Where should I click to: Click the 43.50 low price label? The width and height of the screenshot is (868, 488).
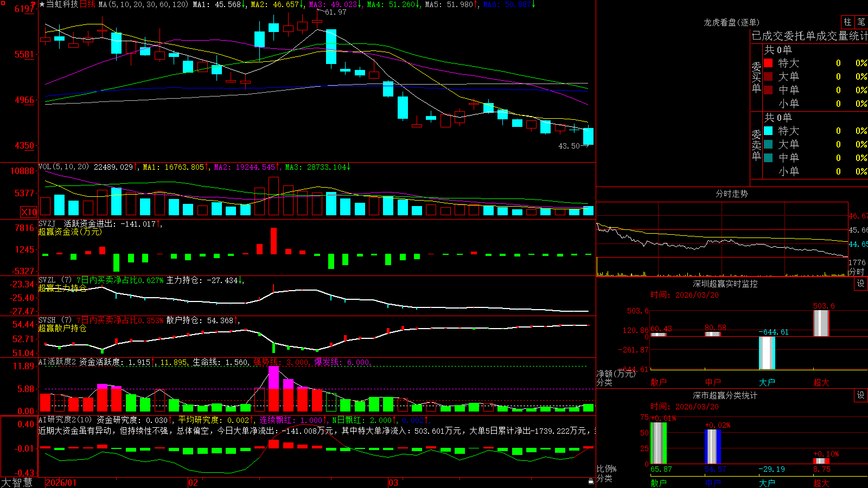(570, 146)
